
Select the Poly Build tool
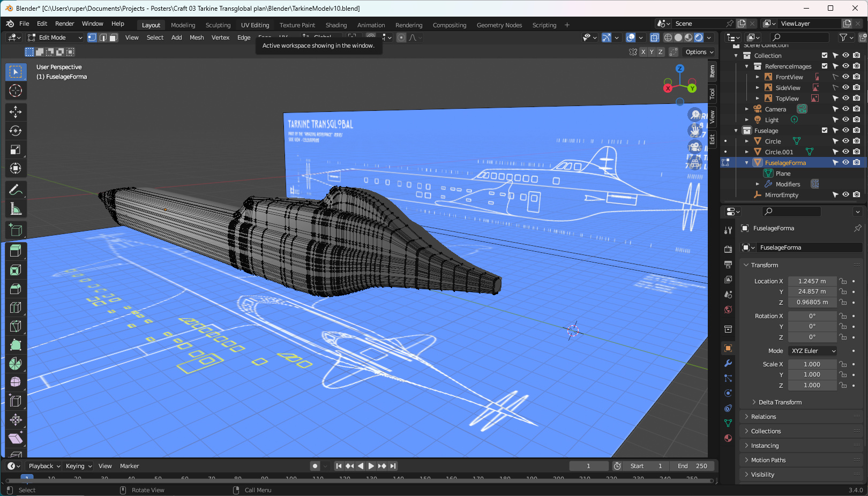16,345
